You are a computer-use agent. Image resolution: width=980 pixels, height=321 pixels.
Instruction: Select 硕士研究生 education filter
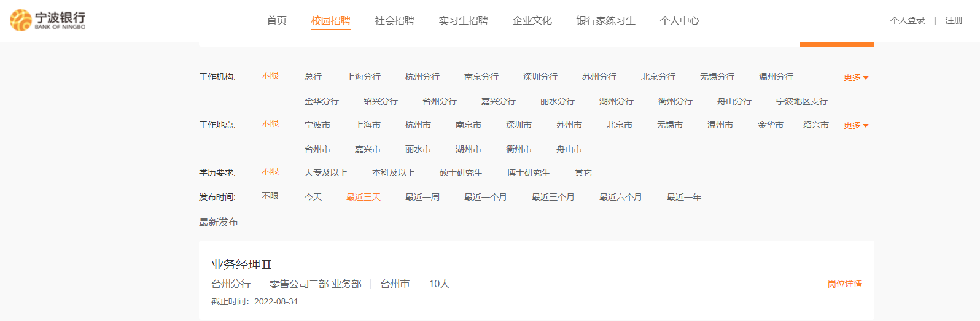point(461,172)
